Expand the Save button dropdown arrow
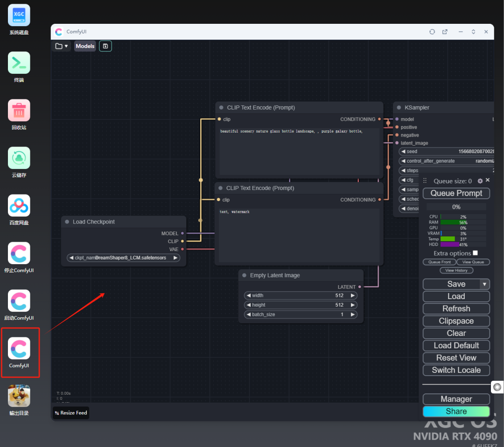Screen dimensions: 504x447 point(484,284)
